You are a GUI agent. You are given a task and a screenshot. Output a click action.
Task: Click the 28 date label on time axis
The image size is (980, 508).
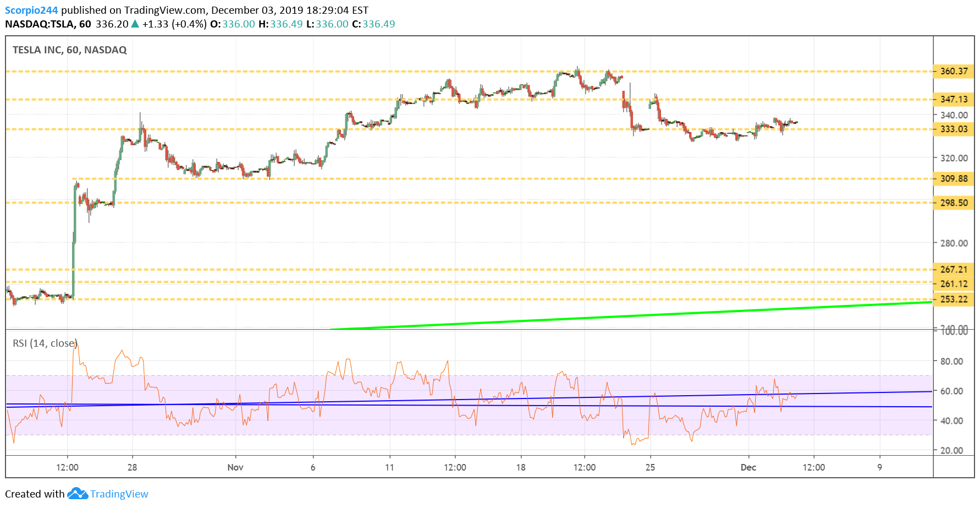coord(132,467)
